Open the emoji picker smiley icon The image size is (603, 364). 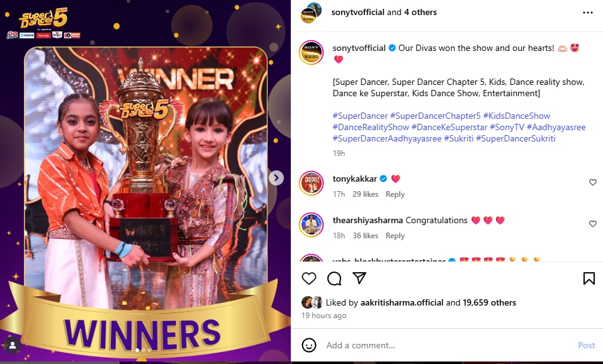[309, 345]
